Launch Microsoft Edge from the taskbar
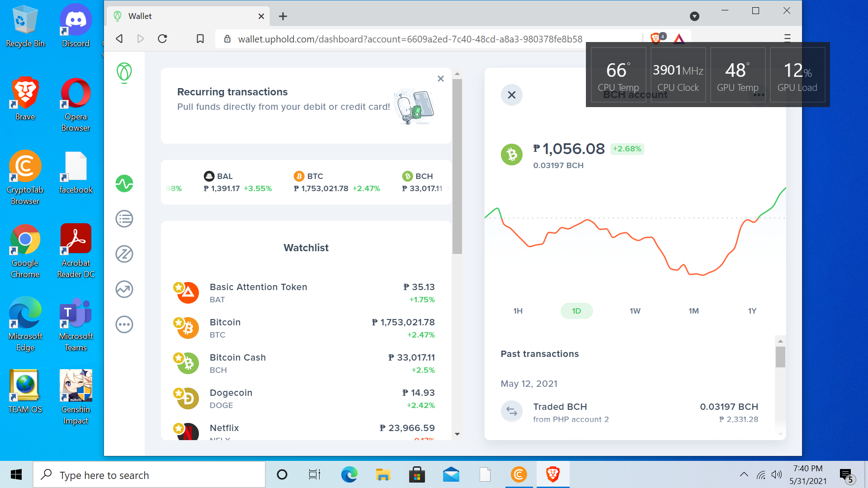Image resolution: width=868 pixels, height=488 pixels. 349,475
